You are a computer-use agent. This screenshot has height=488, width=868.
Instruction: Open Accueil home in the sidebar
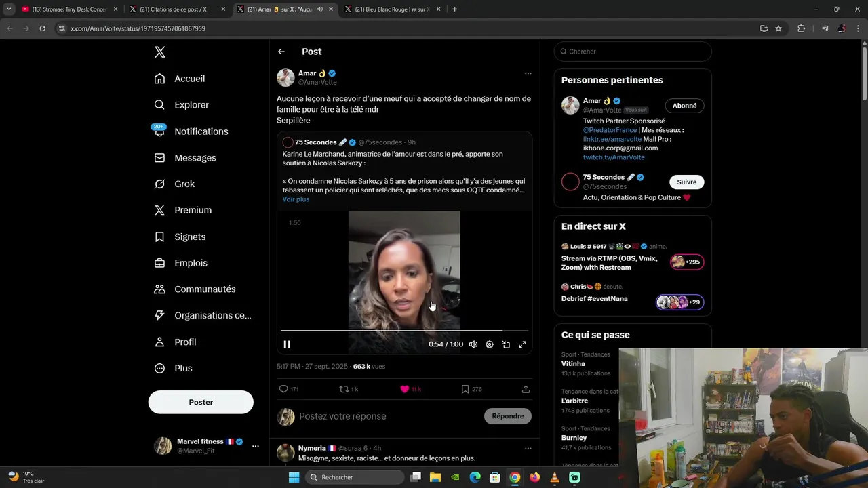[x=180, y=79]
